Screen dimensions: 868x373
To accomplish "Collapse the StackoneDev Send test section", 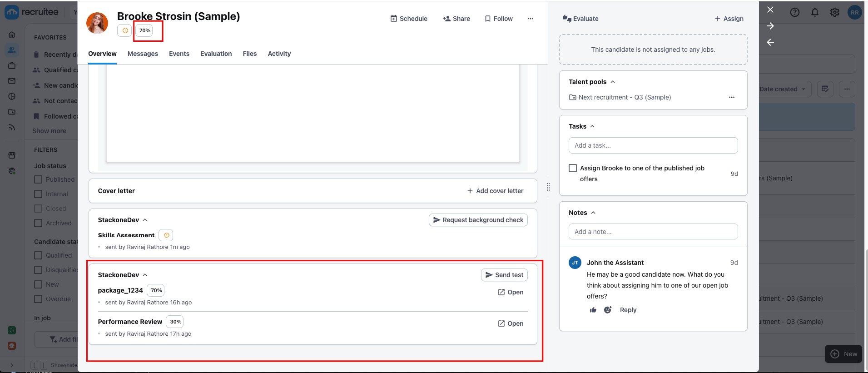I will pyautogui.click(x=145, y=275).
